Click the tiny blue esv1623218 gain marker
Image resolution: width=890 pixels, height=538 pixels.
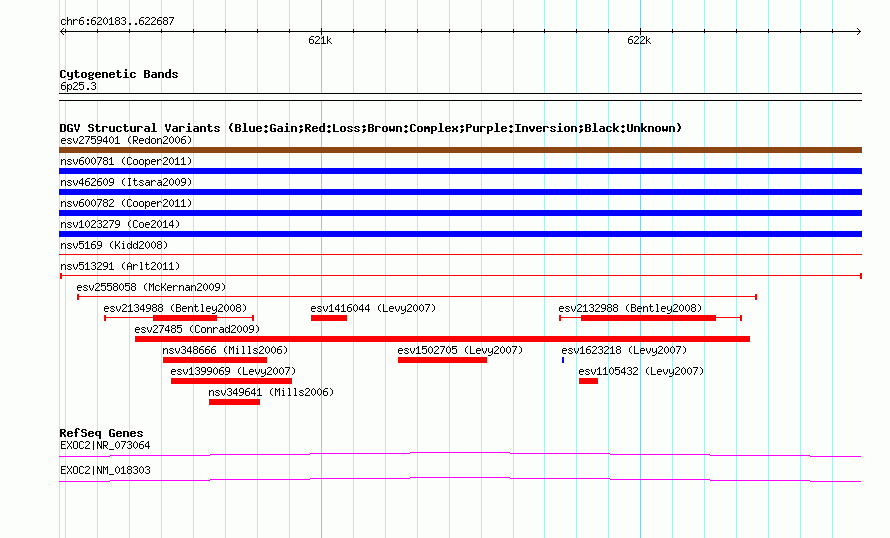tap(562, 360)
